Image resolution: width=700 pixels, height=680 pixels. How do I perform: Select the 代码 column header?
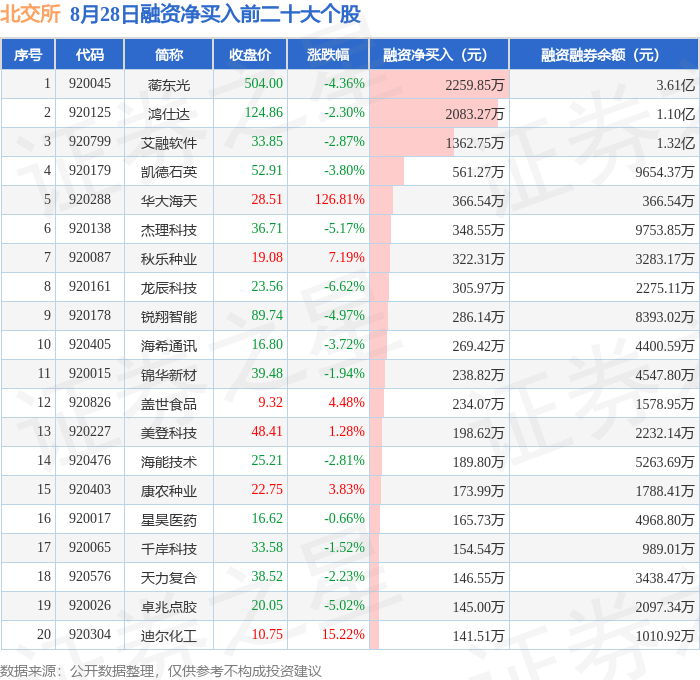pos(90,54)
